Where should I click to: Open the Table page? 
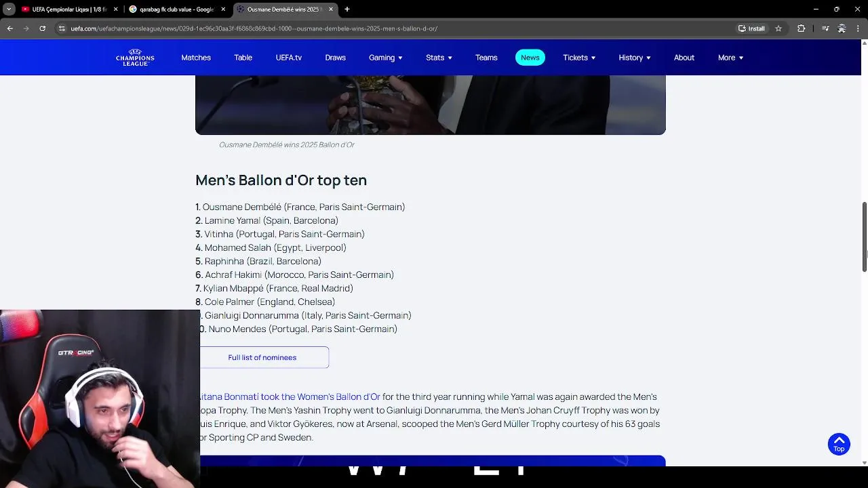[243, 58]
